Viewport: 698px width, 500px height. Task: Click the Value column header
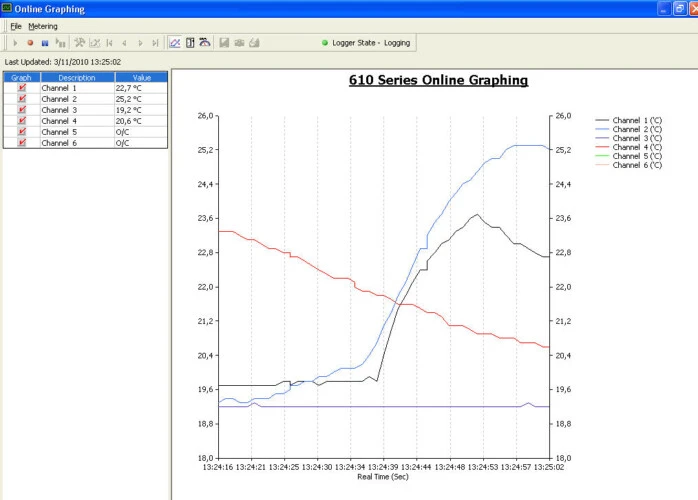click(x=141, y=77)
